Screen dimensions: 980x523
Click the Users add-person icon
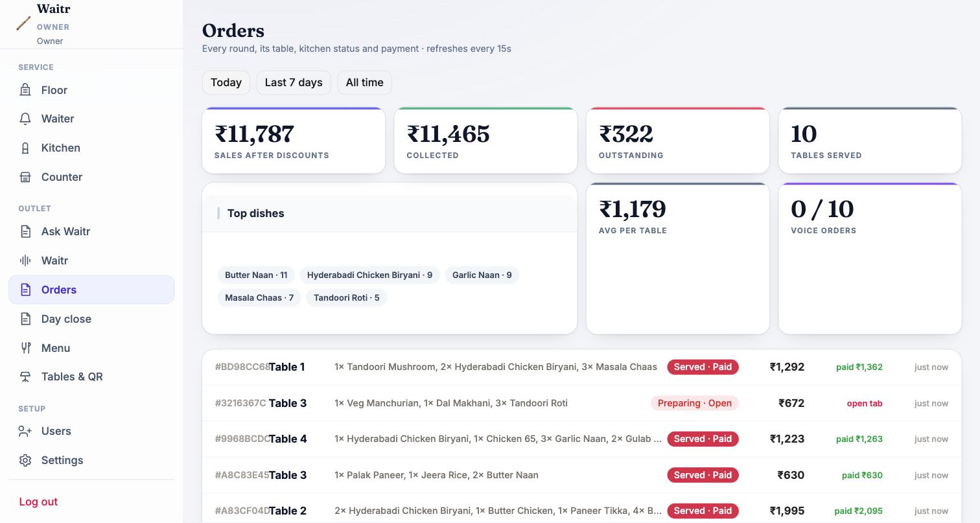25,431
